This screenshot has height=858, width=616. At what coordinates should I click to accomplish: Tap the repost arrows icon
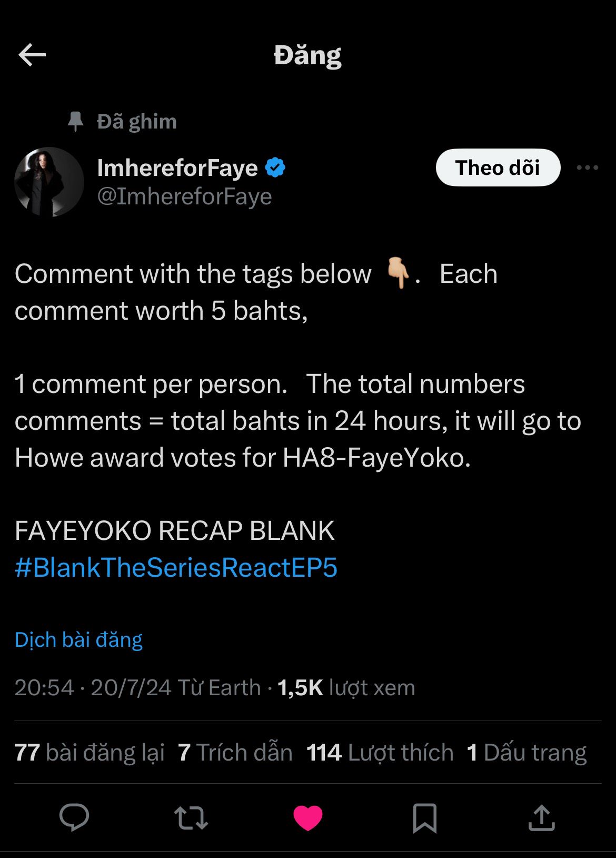(x=191, y=818)
